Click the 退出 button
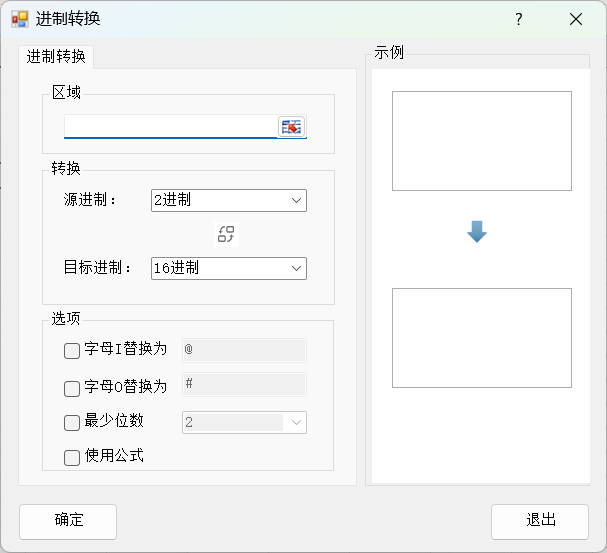 tap(540, 521)
